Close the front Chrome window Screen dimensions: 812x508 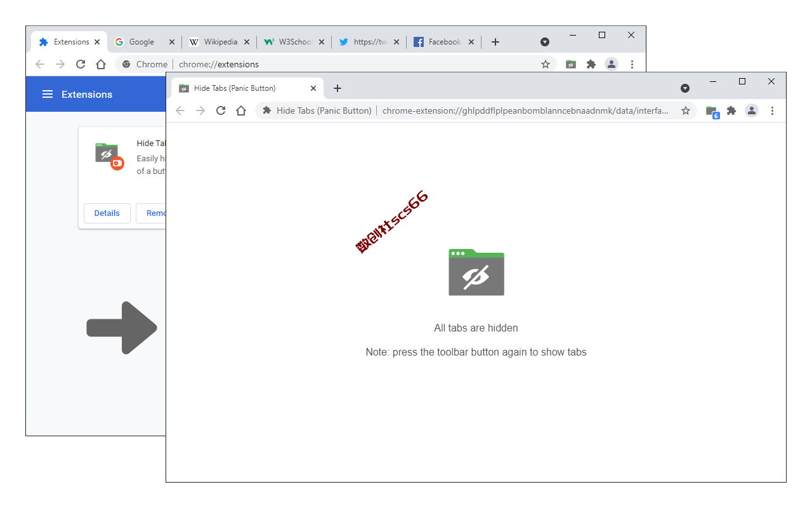[x=771, y=81]
